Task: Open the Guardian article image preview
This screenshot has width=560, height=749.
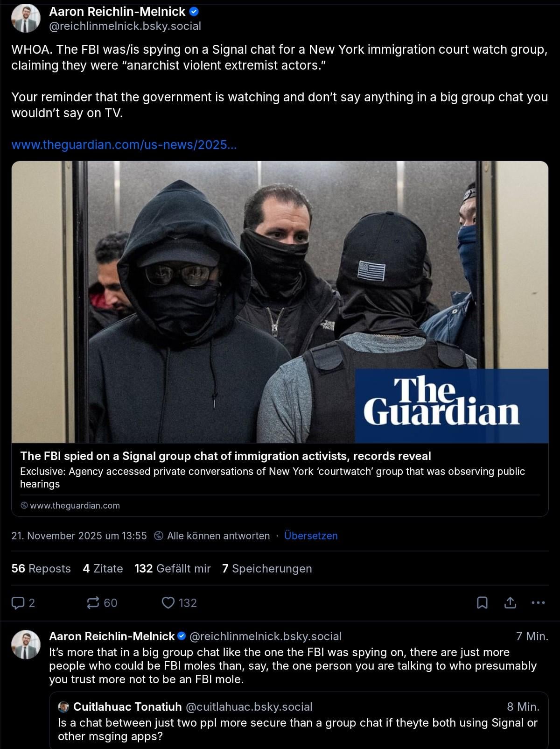Action: (280, 302)
